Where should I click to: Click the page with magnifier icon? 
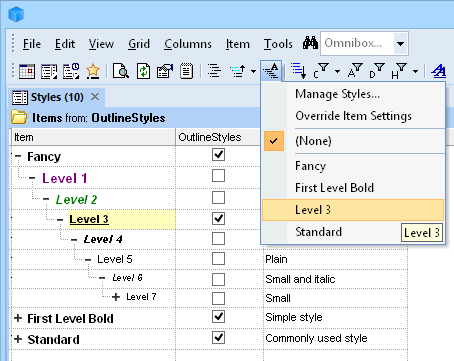121,71
